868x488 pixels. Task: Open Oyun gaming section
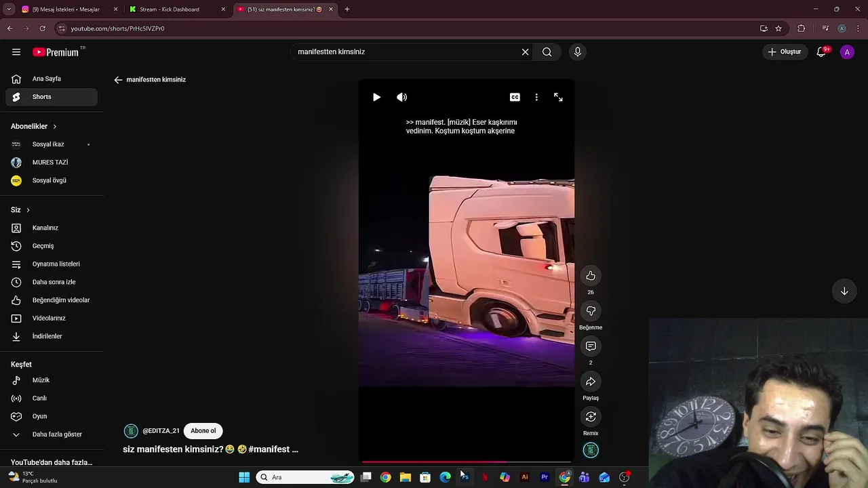[x=52, y=416]
